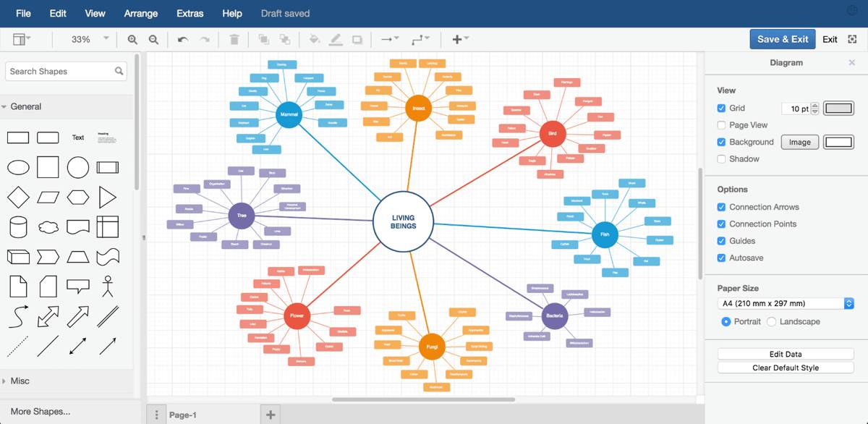
Task: Click the zoom in magnifier icon
Action: (x=132, y=40)
